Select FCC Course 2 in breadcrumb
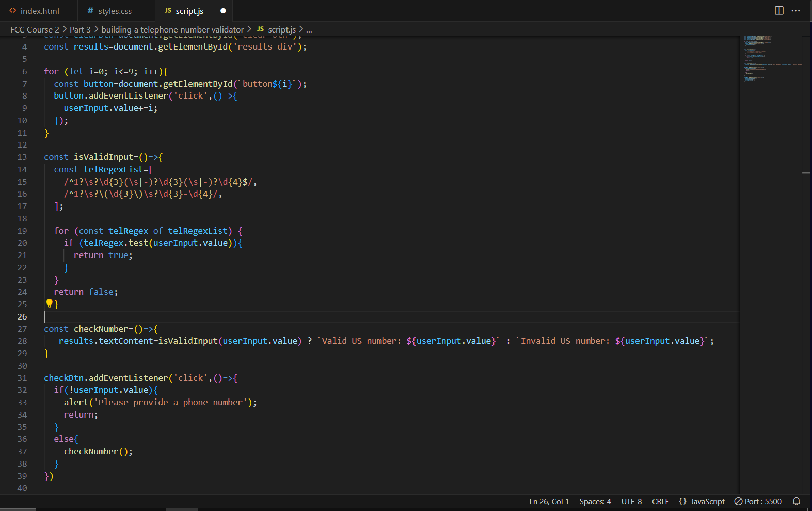 point(35,29)
